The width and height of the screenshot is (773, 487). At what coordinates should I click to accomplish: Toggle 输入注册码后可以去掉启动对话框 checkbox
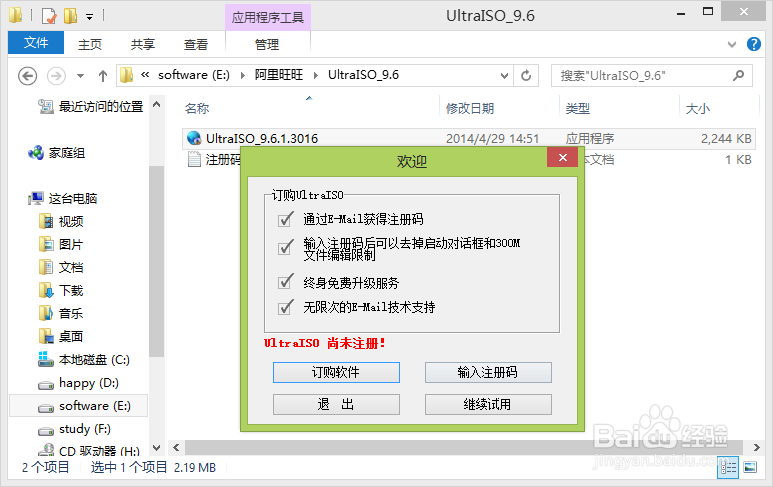pyautogui.click(x=285, y=247)
